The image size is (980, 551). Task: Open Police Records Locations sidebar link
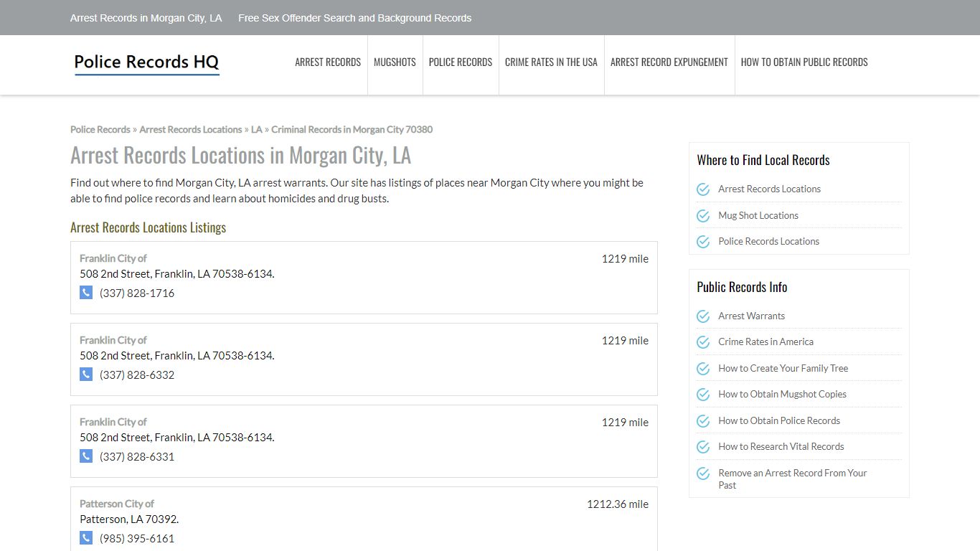[x=769, y=242]
